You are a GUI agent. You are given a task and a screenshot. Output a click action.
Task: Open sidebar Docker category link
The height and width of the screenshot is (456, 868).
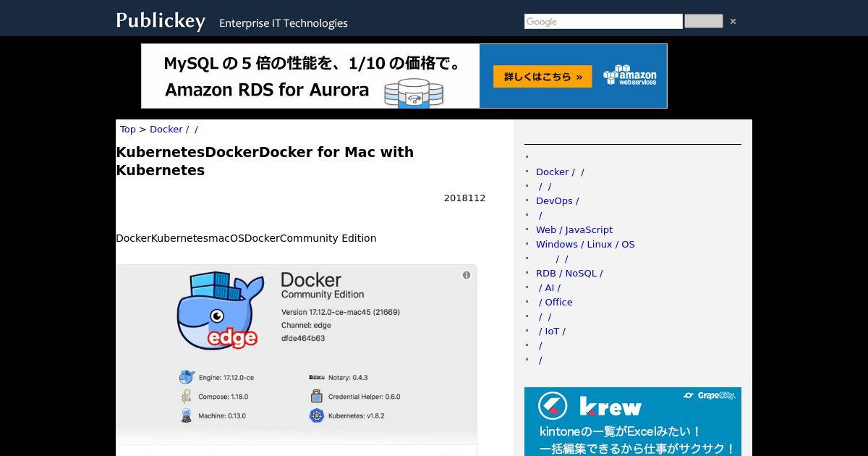point(560,172)
